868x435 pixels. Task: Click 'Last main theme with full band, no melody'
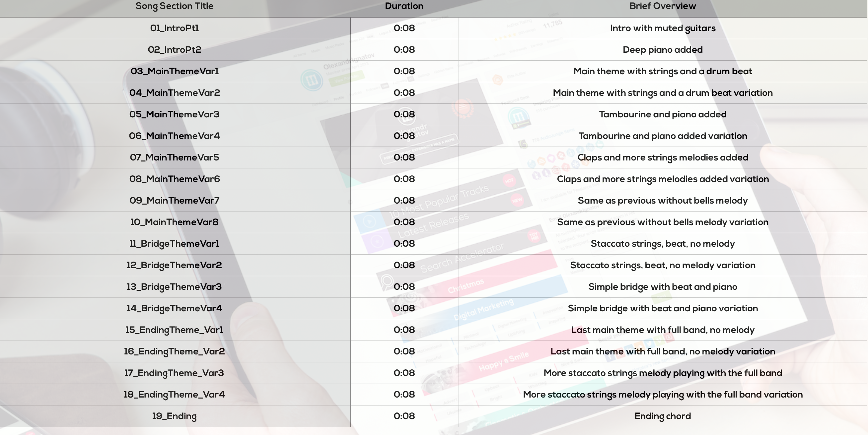(x=663, y=330)
